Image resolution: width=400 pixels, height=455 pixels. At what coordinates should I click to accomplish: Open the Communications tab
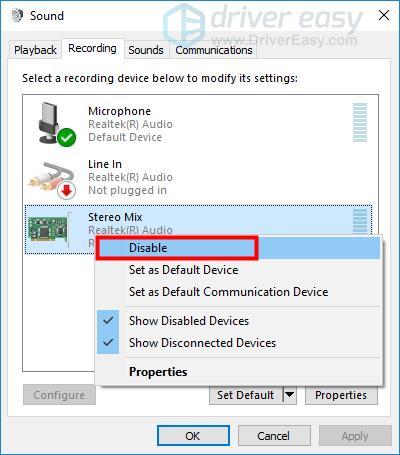[x=214, y=50]
